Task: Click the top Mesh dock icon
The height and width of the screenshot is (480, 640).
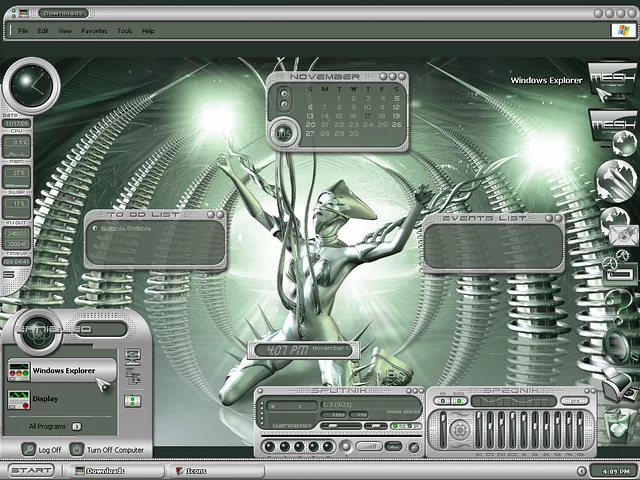Action: (x=612, y=80)
